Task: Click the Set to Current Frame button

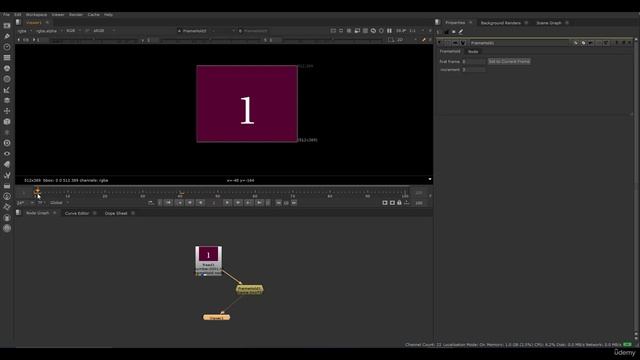Action: pyautogui.click(x=509, y=62)
